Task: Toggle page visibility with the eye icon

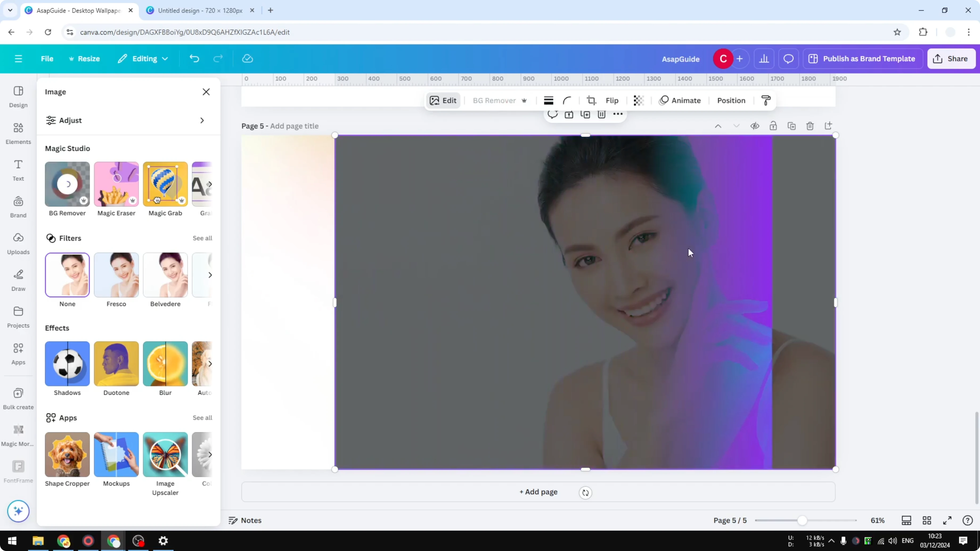Action: pos(755,126)
